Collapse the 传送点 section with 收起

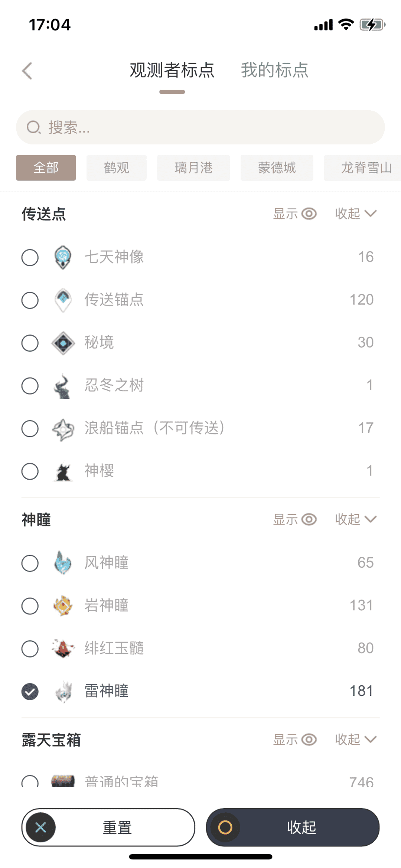[x=356, y=214]
